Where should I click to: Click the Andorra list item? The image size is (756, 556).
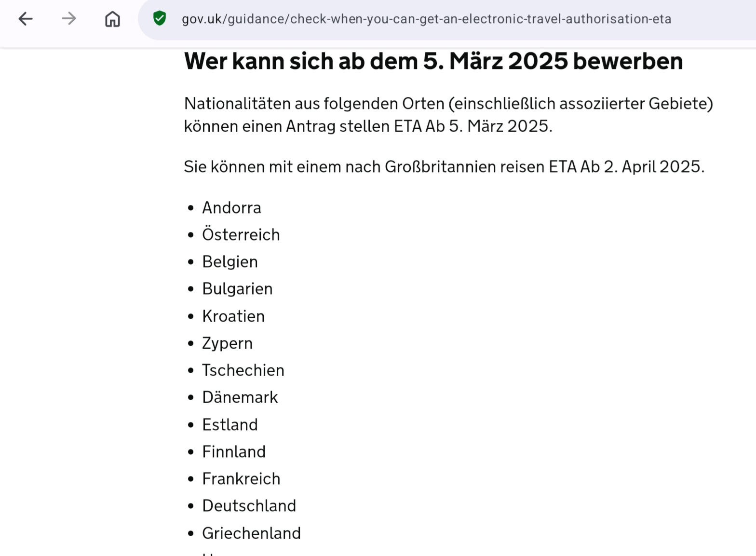click(x=231, y=208)
